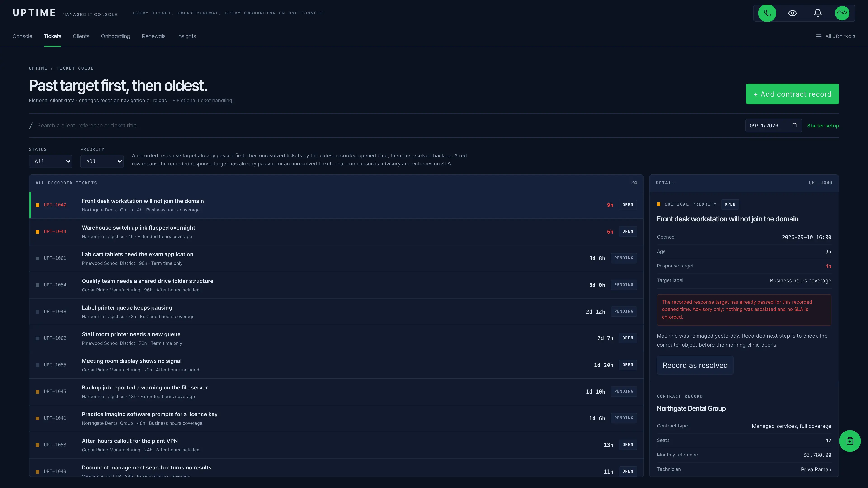Screen dimensions: 868x488
Task: Open the notifications bell
Action: 817,13
